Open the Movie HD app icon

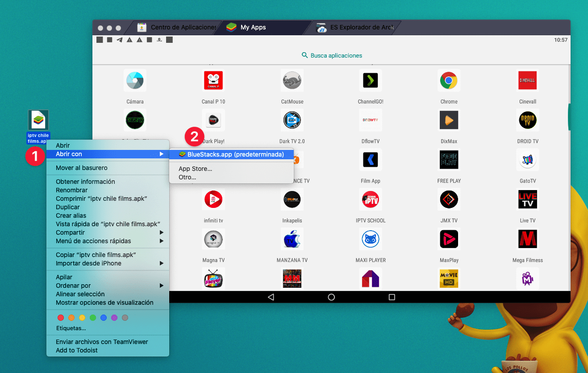449,278
